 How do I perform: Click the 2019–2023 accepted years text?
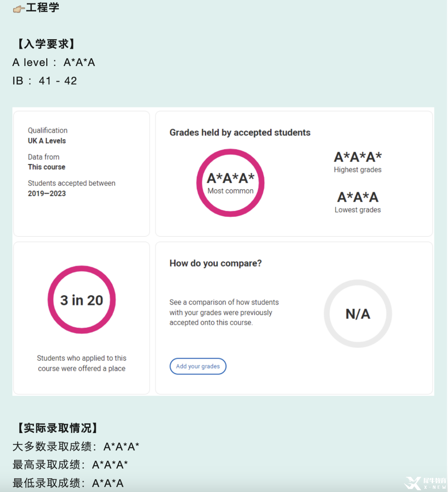[x=47, y=193]
